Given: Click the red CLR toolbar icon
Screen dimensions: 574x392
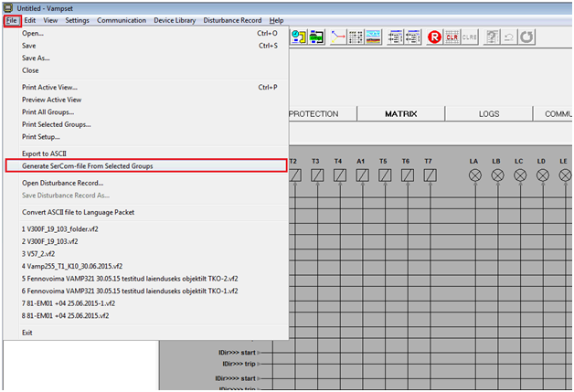Looking at the screenshot, I should pyautogui.click(x=452, y=37).
